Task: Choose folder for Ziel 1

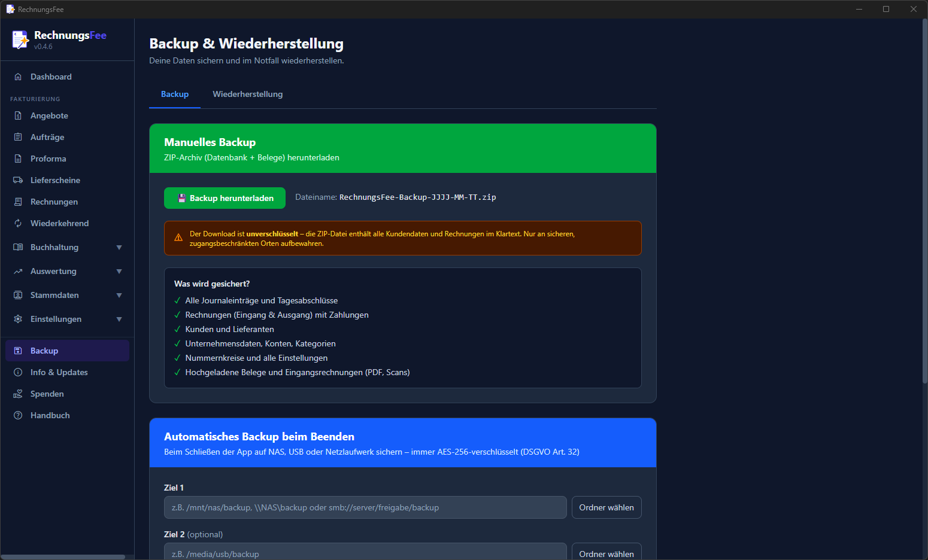Action: pyautogui.click(x=606, y=507)
